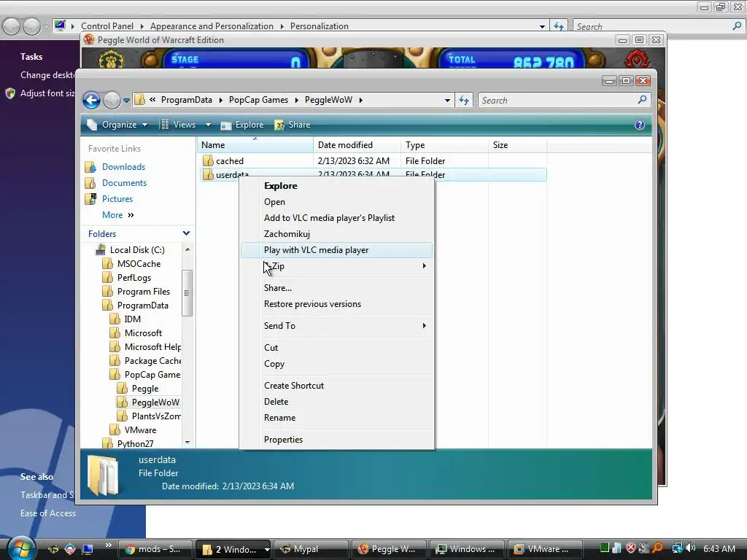Viewport: 747px width, 560px height.
Task: Open address bar history dropdown in PeggleWoW window
Action: pos(447,100)
